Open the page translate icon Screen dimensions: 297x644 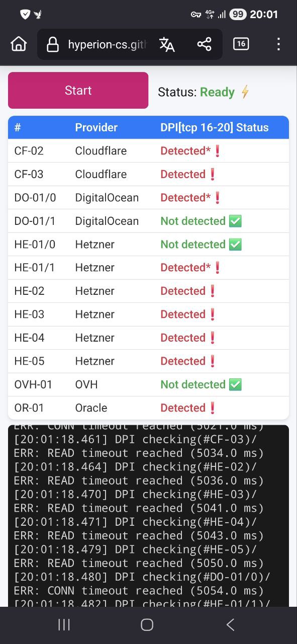pyautogui.click(x=167, y=44)
